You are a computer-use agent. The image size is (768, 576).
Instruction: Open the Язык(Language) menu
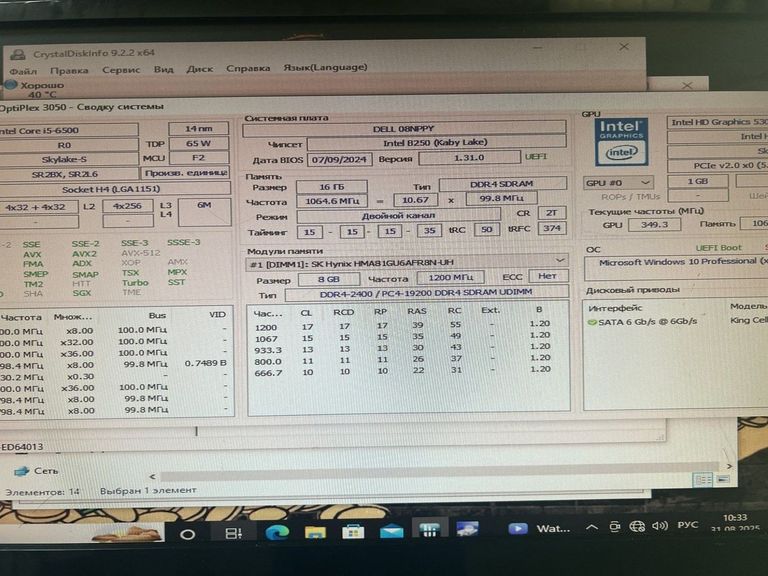(325, 67)
